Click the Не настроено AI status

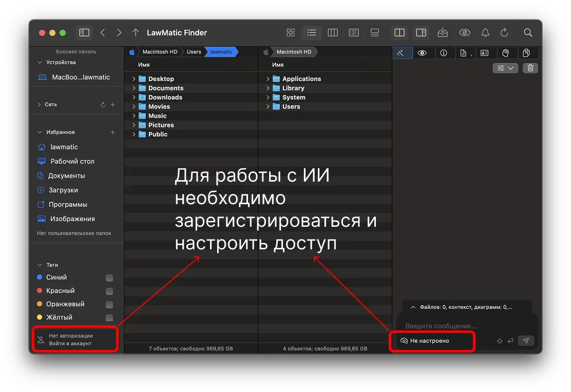430,341
